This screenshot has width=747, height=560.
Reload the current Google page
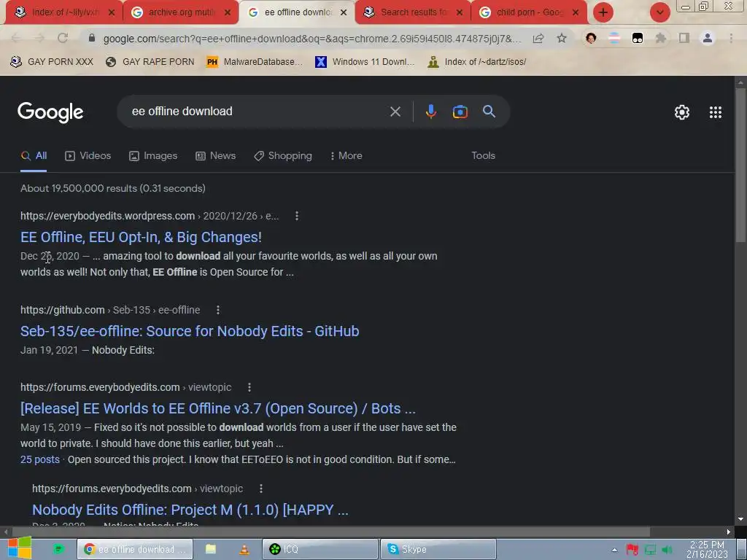click(63, 38)
